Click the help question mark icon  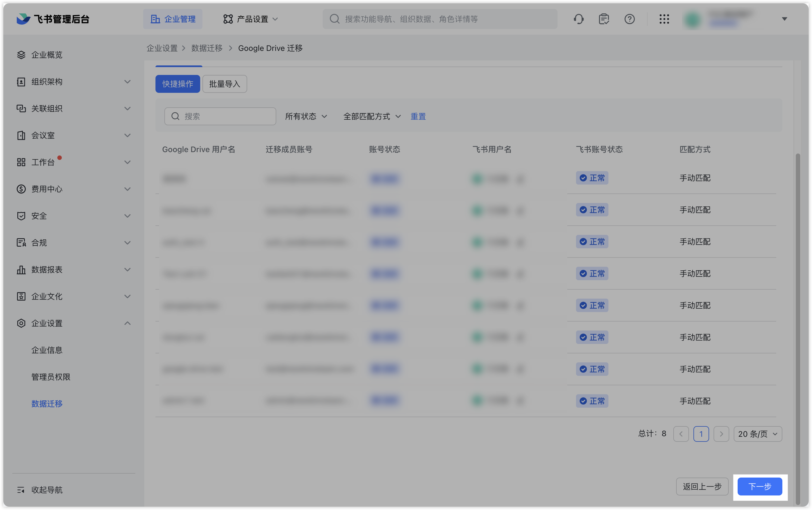click(630, 19)
